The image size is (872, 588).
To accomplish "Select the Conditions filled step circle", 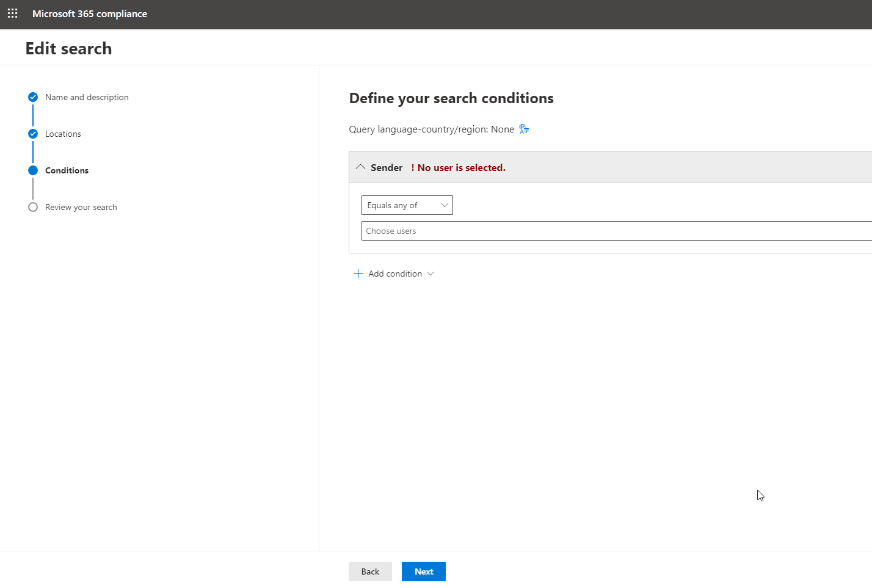I will click(32, 170).
